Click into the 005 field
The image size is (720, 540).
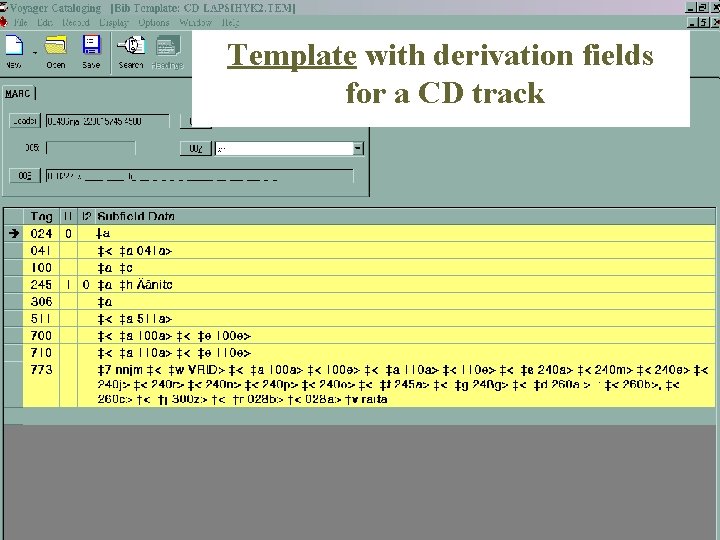click(x=91, y=148)
